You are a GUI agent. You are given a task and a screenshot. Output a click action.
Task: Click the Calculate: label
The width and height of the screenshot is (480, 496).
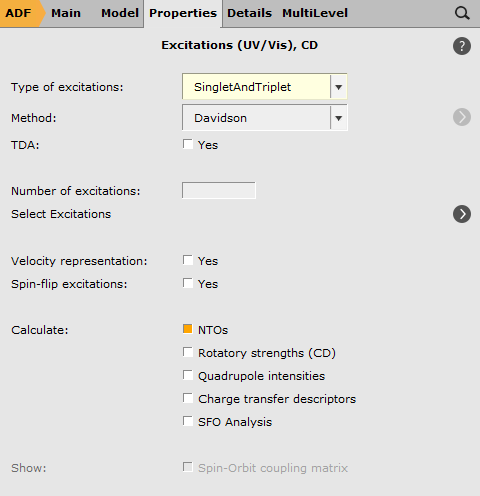40,330
